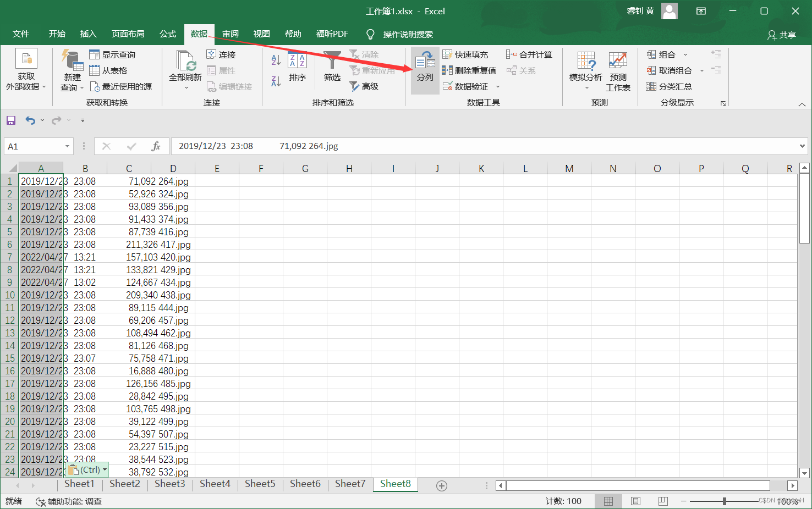
Task: Toggle the Filter (筛选) funnel
Action: [332, 67]
